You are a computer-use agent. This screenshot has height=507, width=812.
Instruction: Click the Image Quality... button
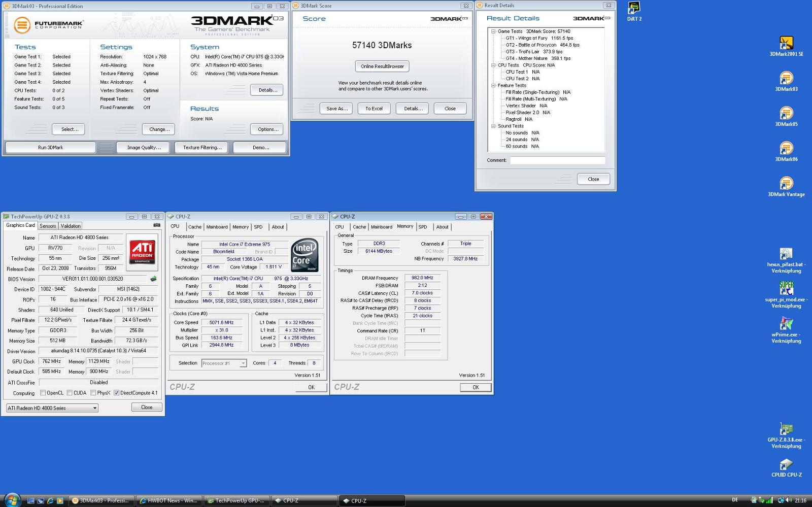144,148
